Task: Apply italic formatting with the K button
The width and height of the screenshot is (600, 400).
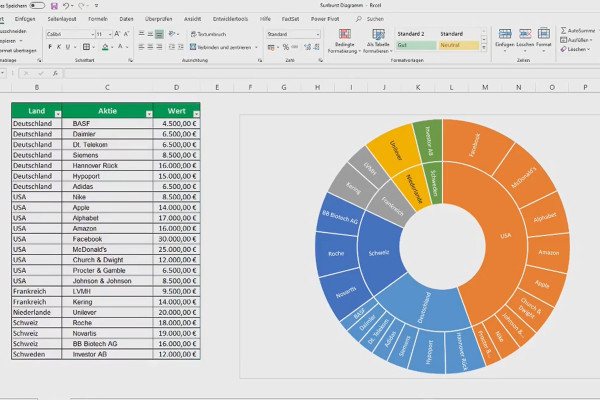Action: point(59,47)
